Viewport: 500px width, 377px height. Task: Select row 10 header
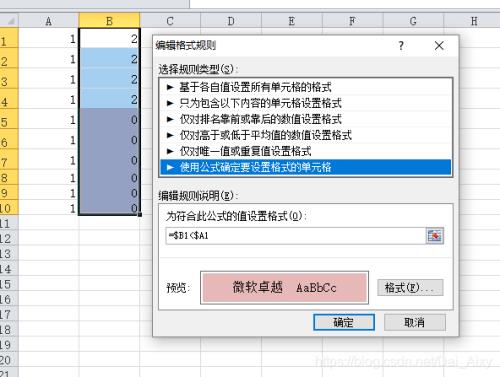point(9,208)
